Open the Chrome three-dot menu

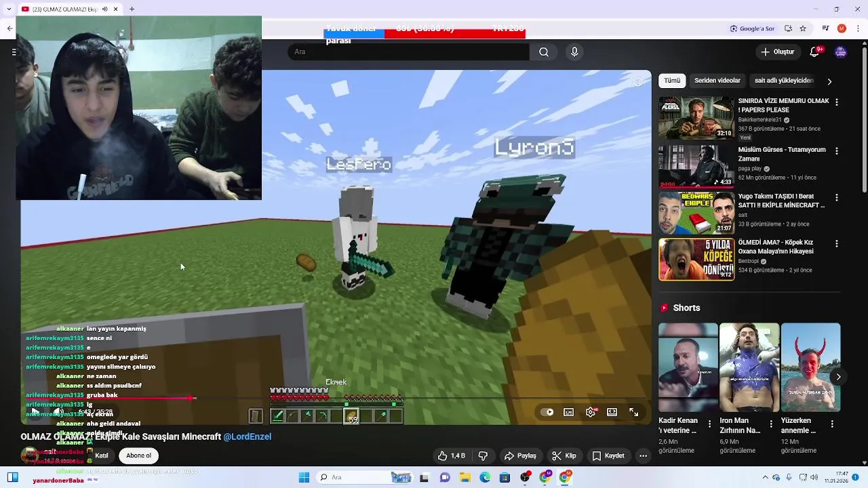[858, 28]
